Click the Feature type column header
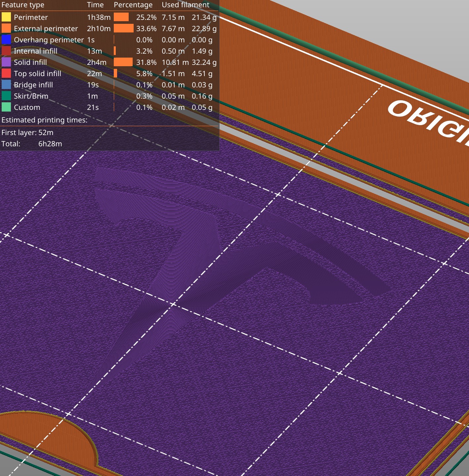 coord(23,5)
